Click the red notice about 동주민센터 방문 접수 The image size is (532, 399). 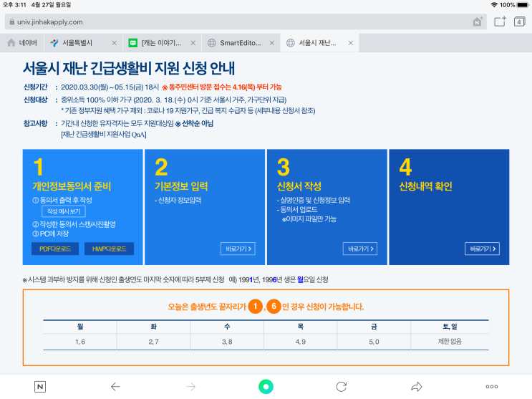222,87
